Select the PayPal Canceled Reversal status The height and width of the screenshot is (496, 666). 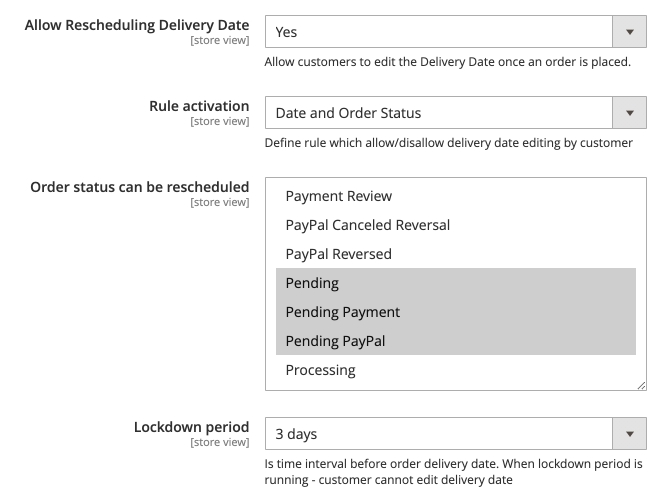[367, 225]
